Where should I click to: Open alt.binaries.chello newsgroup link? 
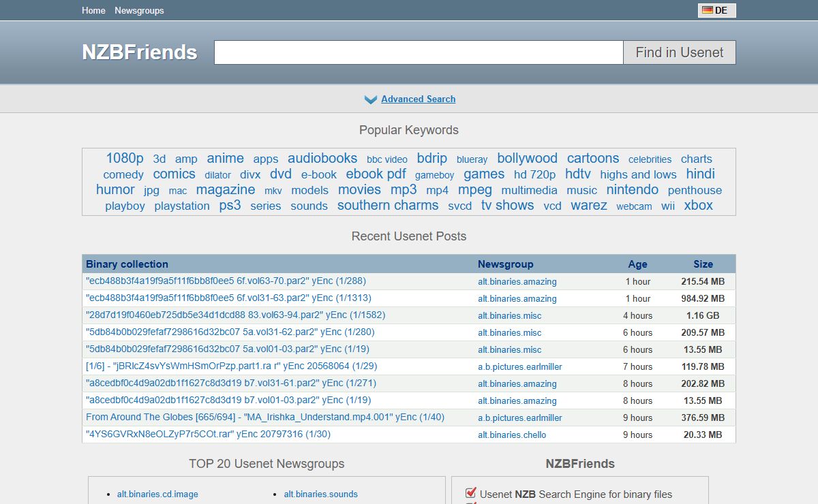click(x=512, y=435)
